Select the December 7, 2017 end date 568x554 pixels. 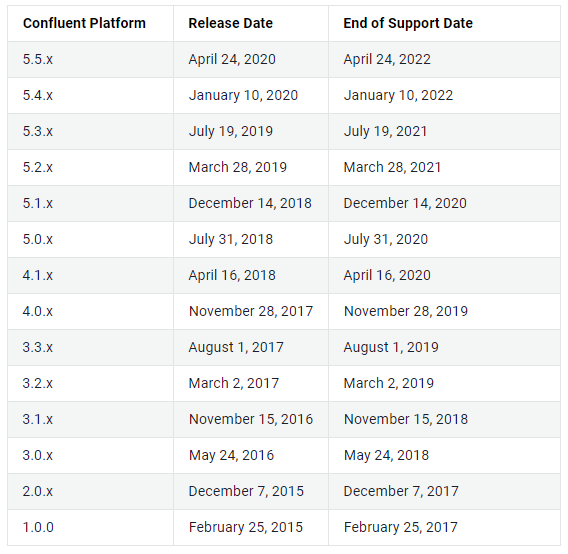(401, 491)
